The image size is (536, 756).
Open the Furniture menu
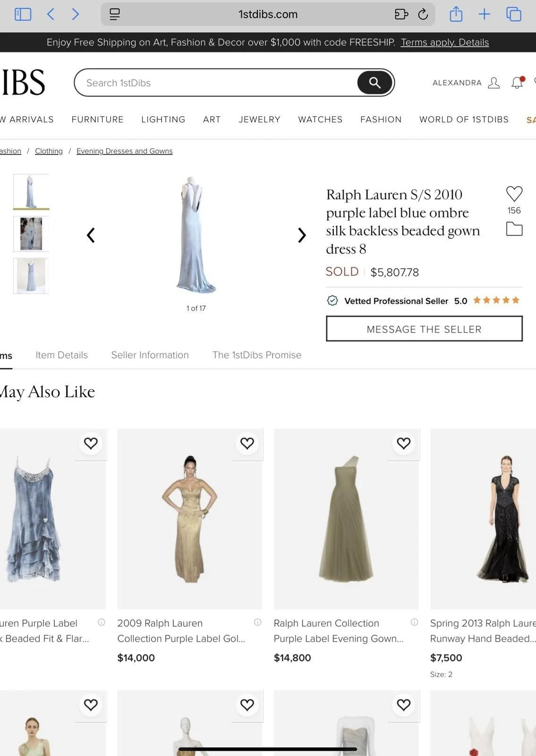click(97, 120)
